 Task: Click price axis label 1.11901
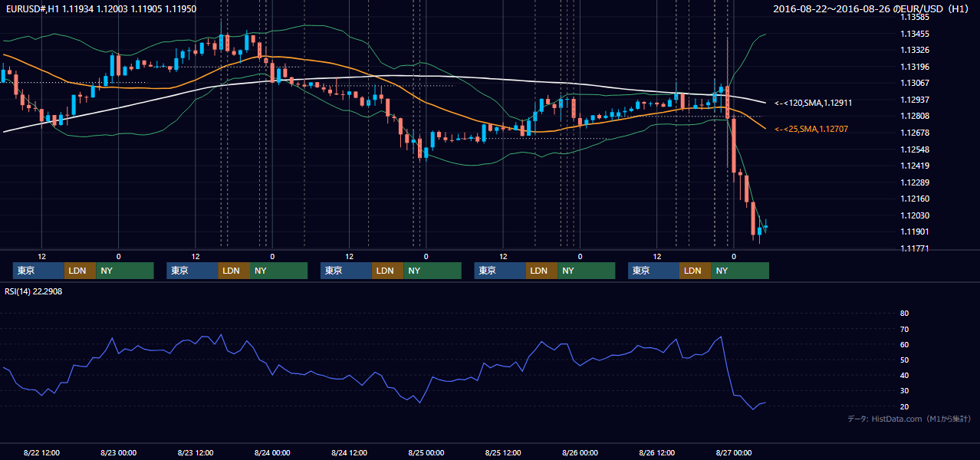click(x=914, y=232)
